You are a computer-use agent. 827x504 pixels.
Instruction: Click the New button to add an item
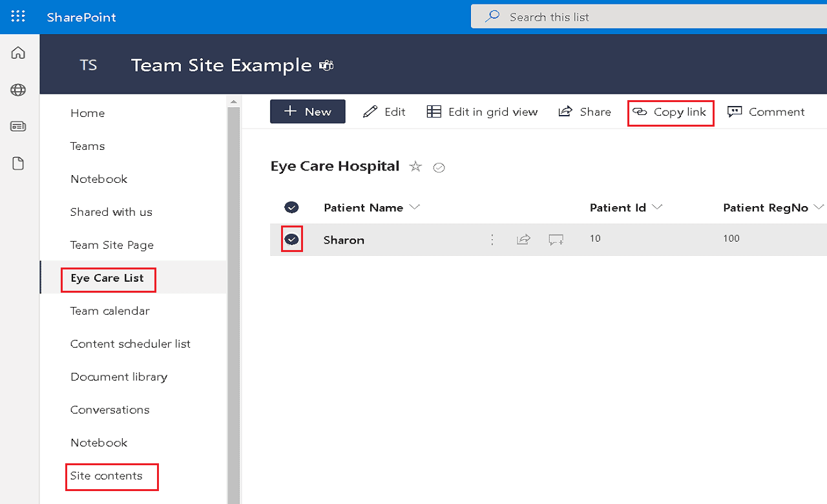pyautogui.click(x=308, y=111)
